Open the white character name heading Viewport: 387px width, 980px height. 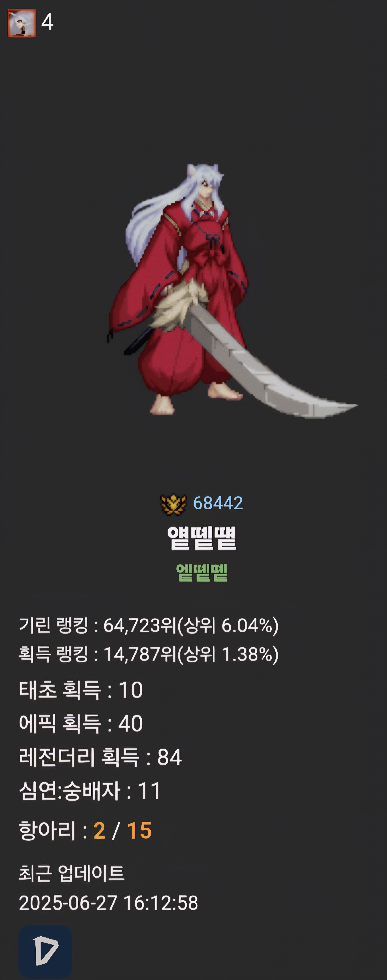(x=202, y=538)
